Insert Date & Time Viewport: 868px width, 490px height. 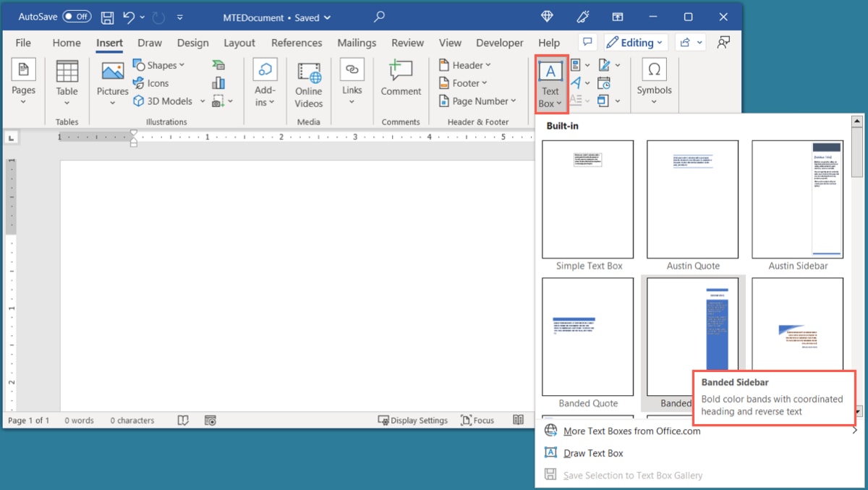604,83
